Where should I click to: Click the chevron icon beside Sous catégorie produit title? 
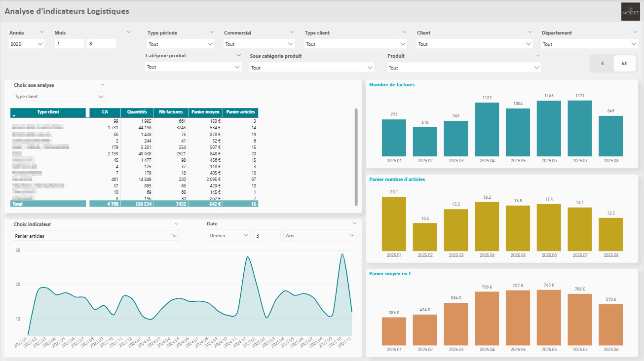pos(370,56)
